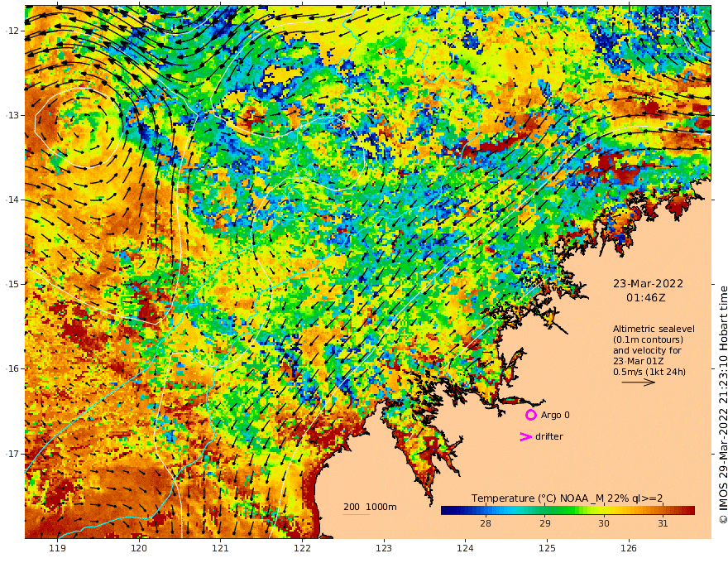Click the cyan 200m isobath legend line
The height and width of the screenshot is (563, 728).
pos(356,514)
